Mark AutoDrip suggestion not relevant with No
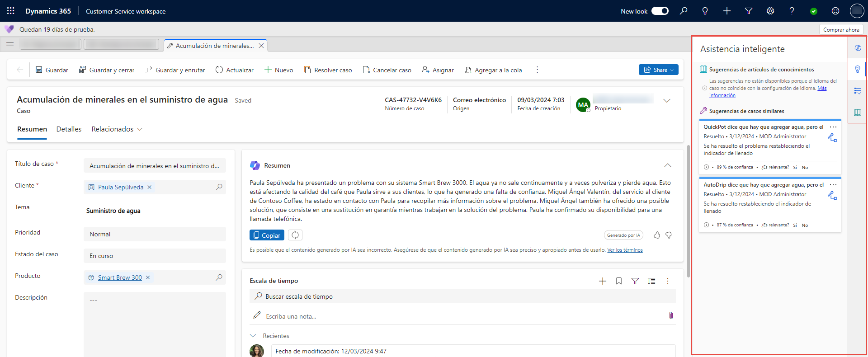The image size is (868, 357). [805, 225]
